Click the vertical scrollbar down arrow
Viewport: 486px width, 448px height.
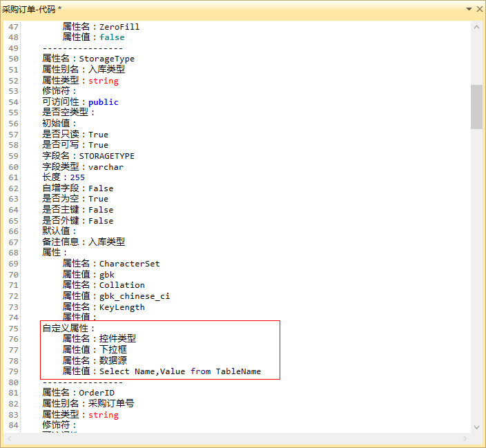tap(476, 427)
